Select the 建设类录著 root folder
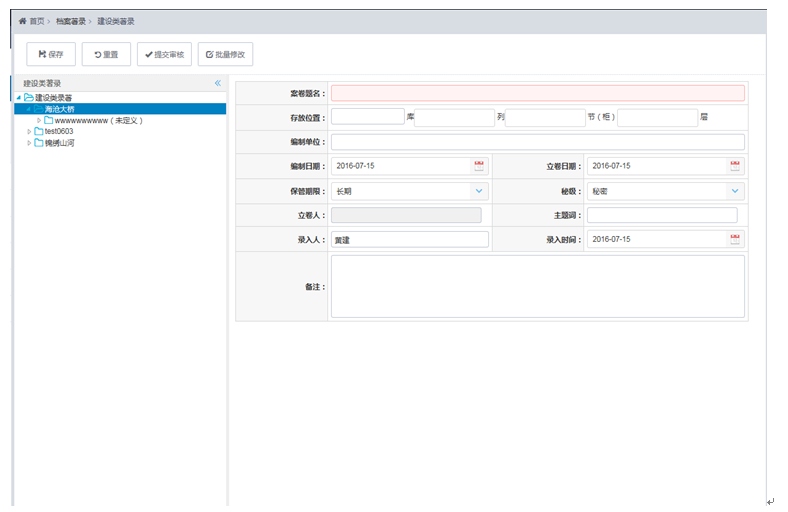788x512 pixels. point(53,97)
